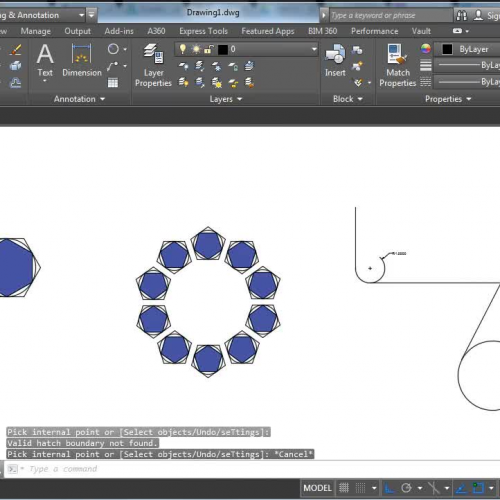The height and width of the screenshot is (500, 500).
Task: Activate Match Properties tool
Action: pos(398,65)
